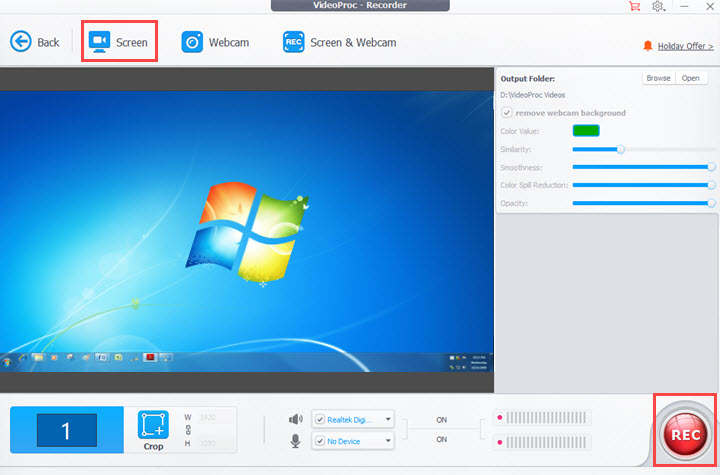Pick the green Color Value swatch
The height and width of the screenshot is (475, 720).
(x=586, y=130)
